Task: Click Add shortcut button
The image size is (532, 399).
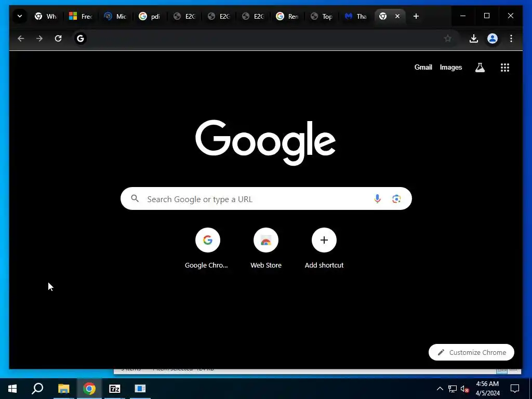Action: [324, 248]
